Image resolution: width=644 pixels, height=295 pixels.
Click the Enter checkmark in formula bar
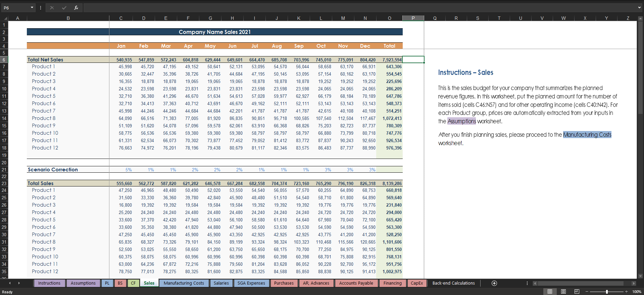[x=64, y=8]
